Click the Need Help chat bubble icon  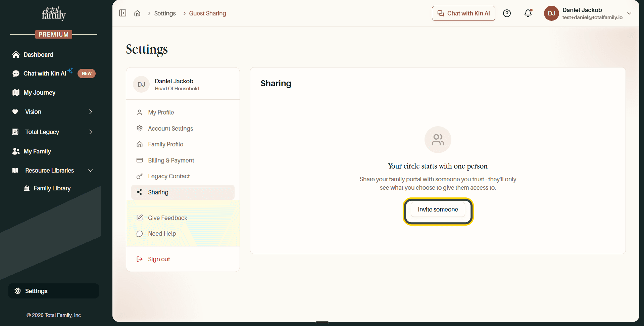pyautogui.click(x=140, y=234)
